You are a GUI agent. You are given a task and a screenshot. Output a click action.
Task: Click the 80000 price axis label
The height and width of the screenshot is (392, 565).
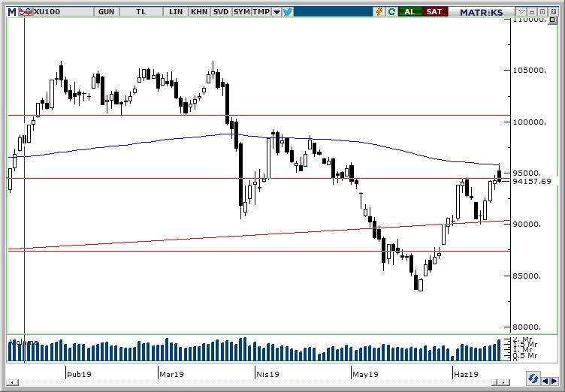(x=527, y=327)
